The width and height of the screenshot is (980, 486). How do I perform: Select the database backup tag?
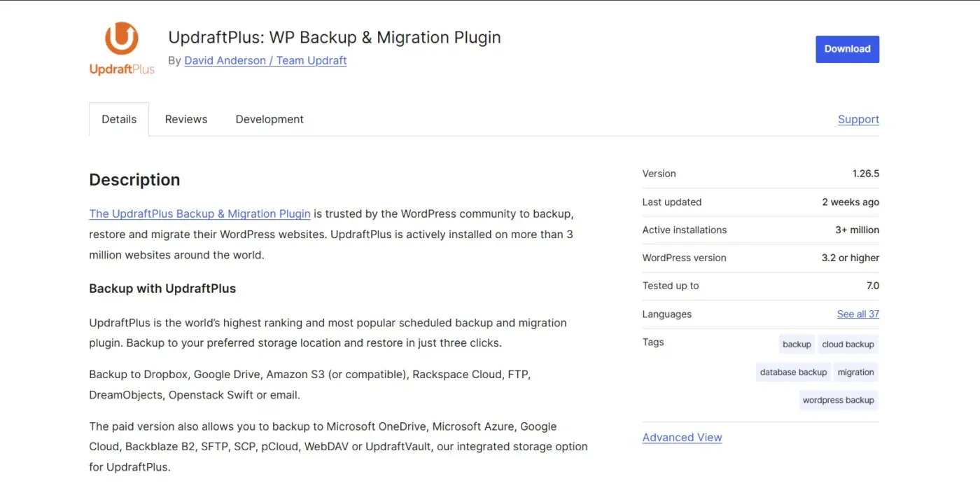pos(793,372)
